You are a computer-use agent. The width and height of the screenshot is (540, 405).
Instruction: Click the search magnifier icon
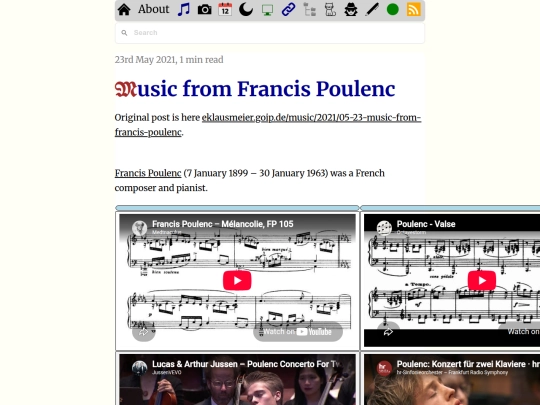pyautogui.click(x=124, y=33)
